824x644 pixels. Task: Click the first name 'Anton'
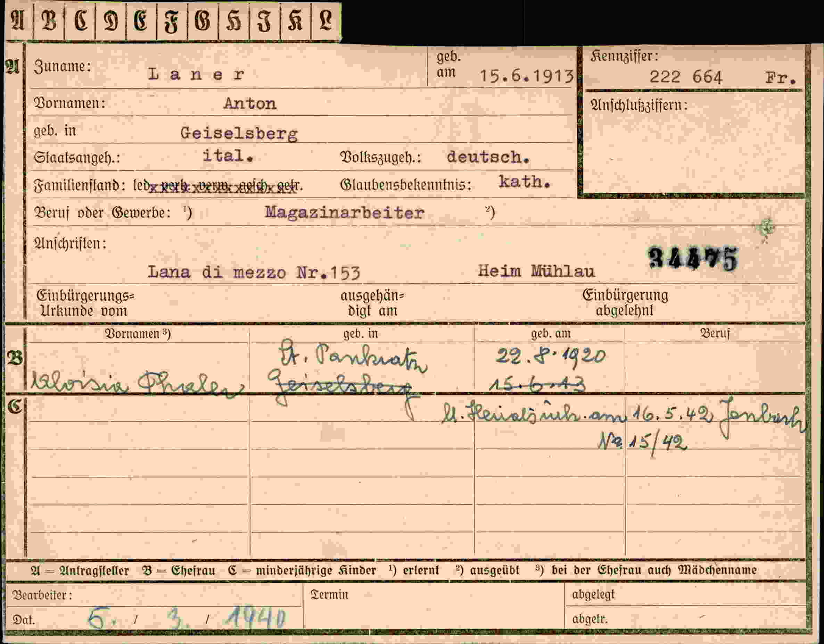pos(250,103)
